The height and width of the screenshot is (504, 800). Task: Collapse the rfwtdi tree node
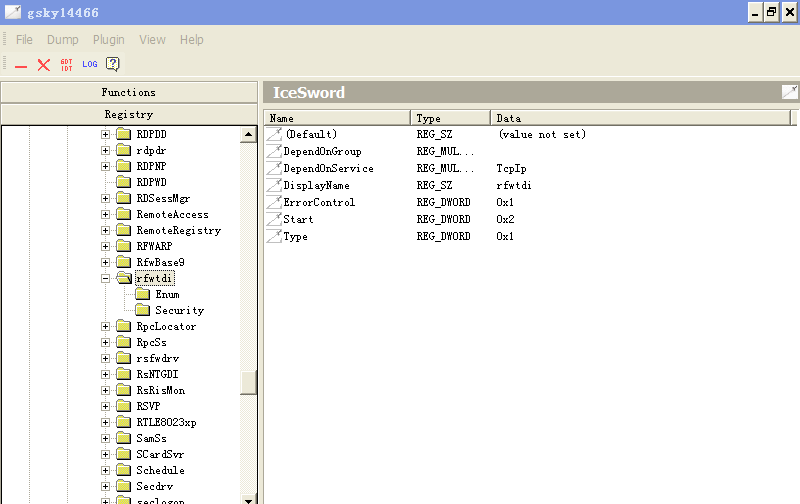[x=105, y=278]
